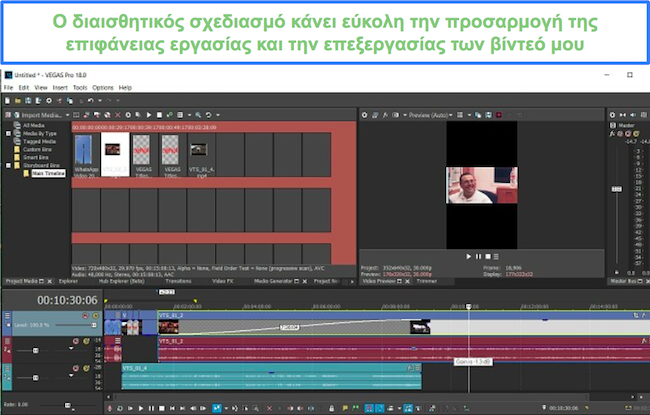Open project Properties gear icon in main toolbar

pos(49,101)
